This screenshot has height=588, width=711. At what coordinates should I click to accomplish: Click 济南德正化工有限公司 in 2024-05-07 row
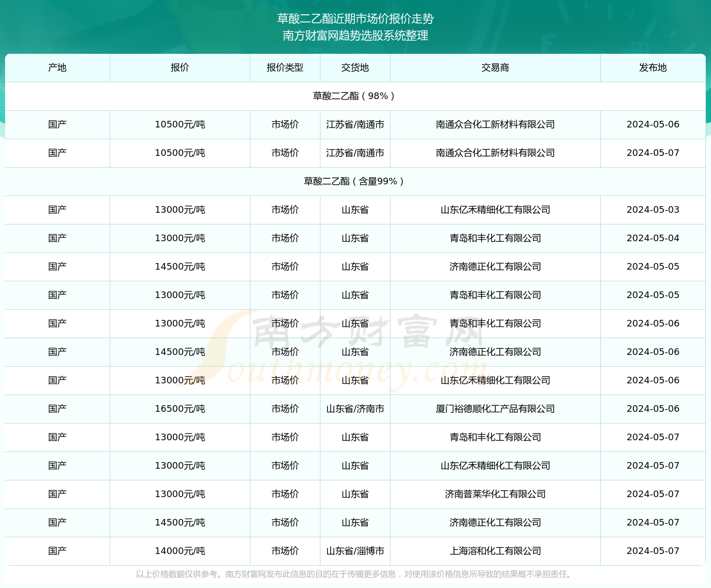pyautogui.click(x=495, y=522)
